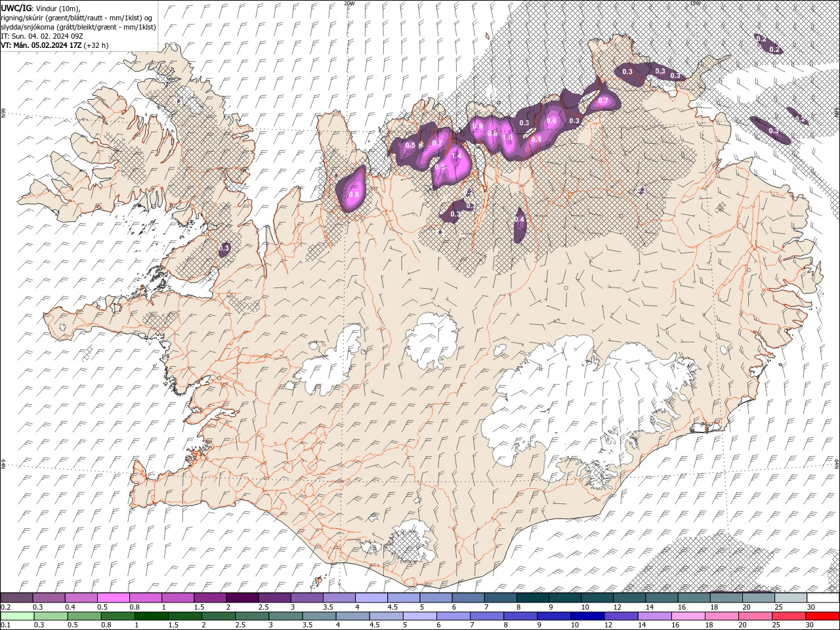
Task: Click the red swatch ending the lower legend
Action: [x=823, y=616]
